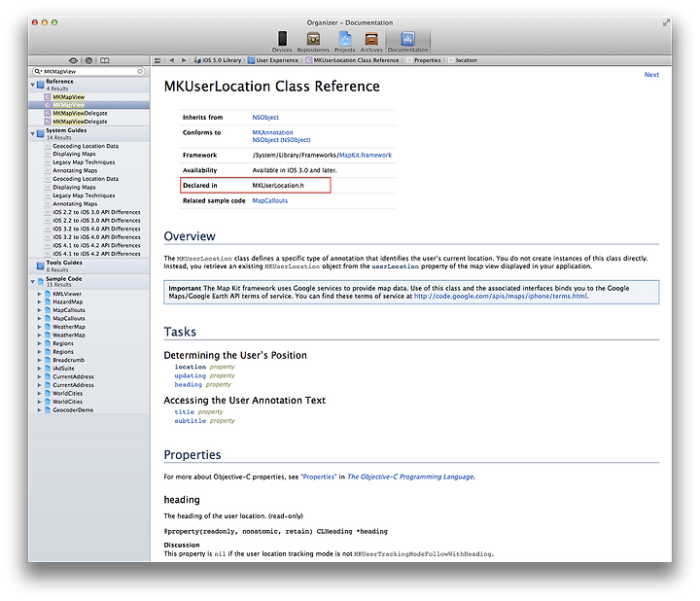
Task: Follow the NSObject (NSObject) link
Action: tap(281, 140)
